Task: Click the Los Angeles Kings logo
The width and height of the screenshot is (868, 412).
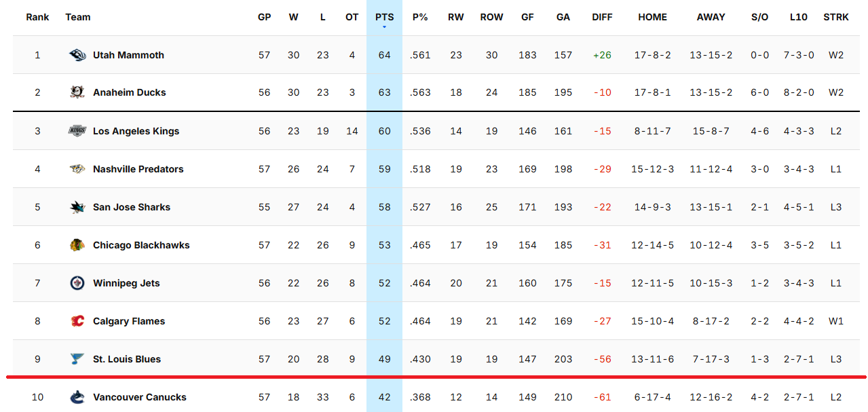Action: click(x=77, y=131)
